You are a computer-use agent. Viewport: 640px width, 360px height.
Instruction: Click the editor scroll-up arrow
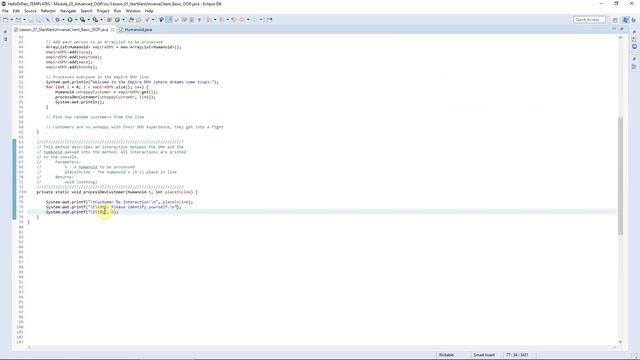pyautogui.click(x=620, y=38)
